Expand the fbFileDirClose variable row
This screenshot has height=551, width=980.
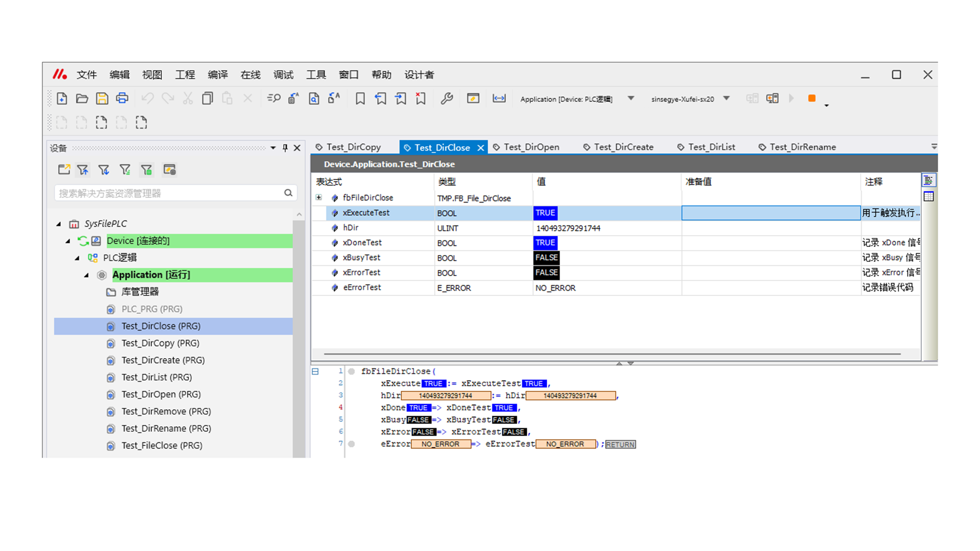318,197
